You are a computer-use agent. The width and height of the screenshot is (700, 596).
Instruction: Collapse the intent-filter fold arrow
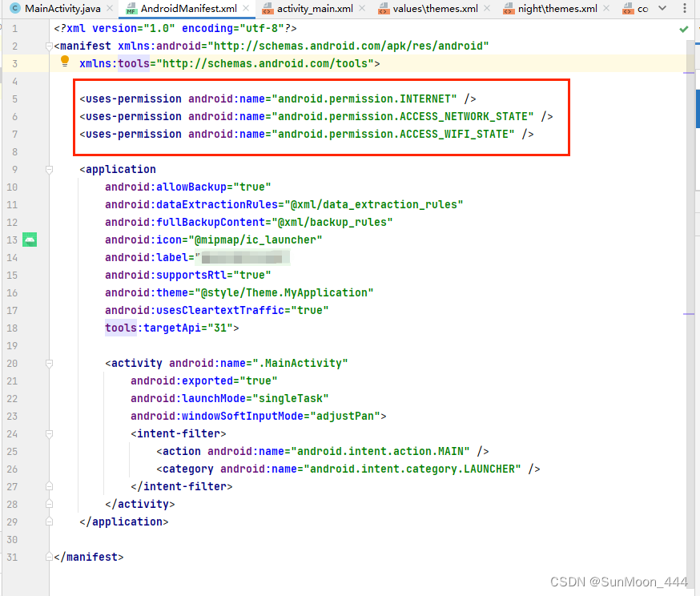tap(49, 433)
